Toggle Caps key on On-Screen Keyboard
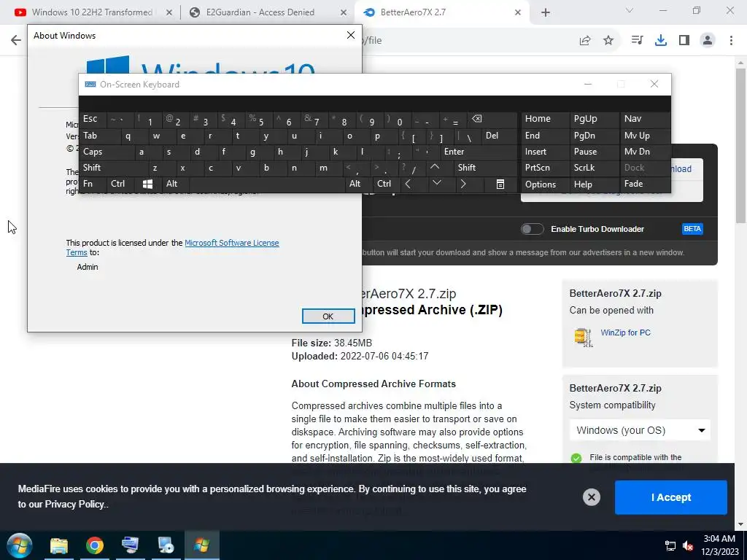This screenshot has height=560, width=747. pos(107,152)
